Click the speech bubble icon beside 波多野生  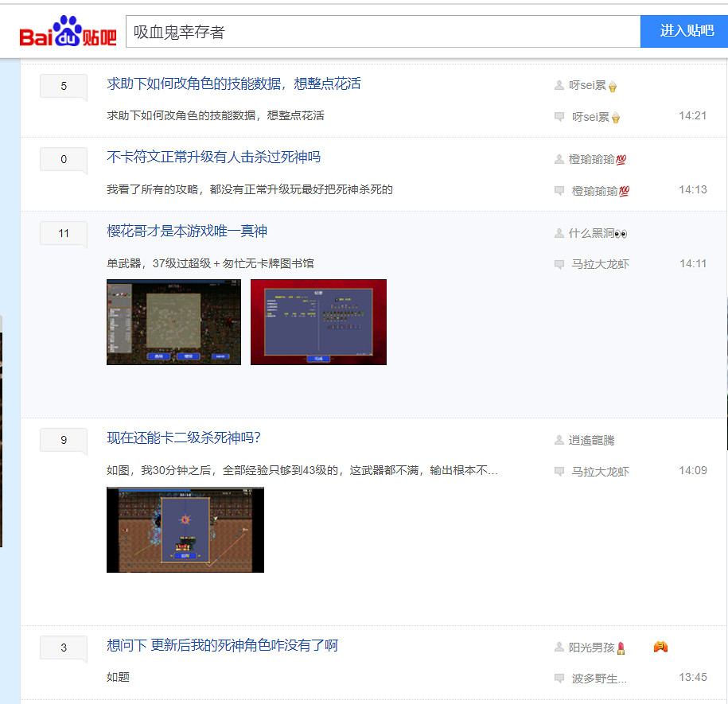click(x=560, y=678)
